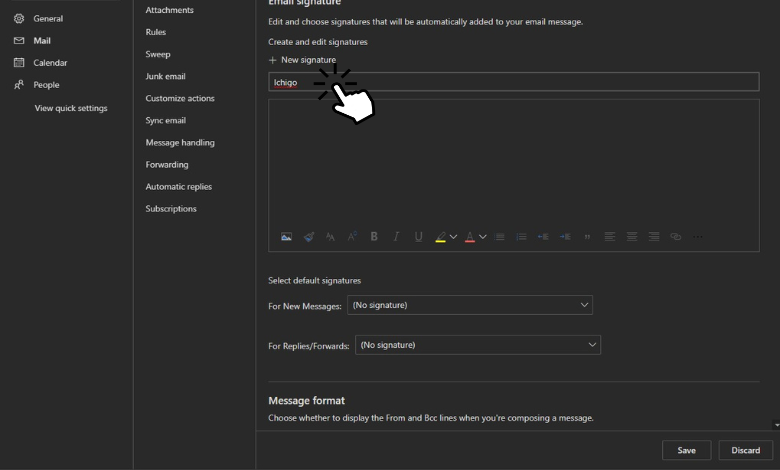This screenshot has height=470, width=780.
Task: Click the signature name field containing Ichigo
Action: (514, 82)
